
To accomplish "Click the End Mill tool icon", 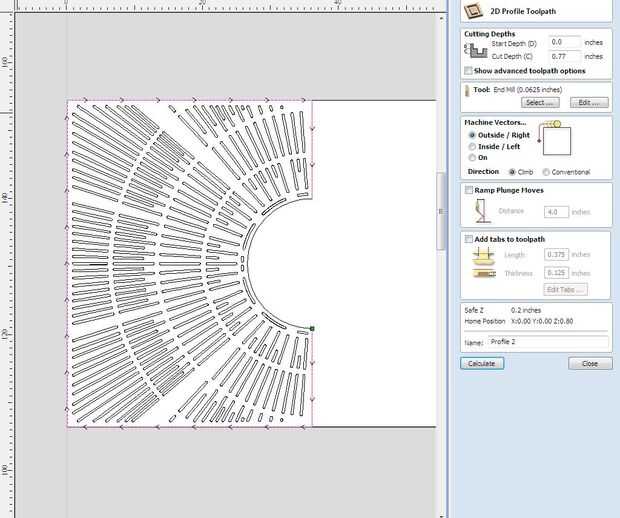I will point(467,90).
